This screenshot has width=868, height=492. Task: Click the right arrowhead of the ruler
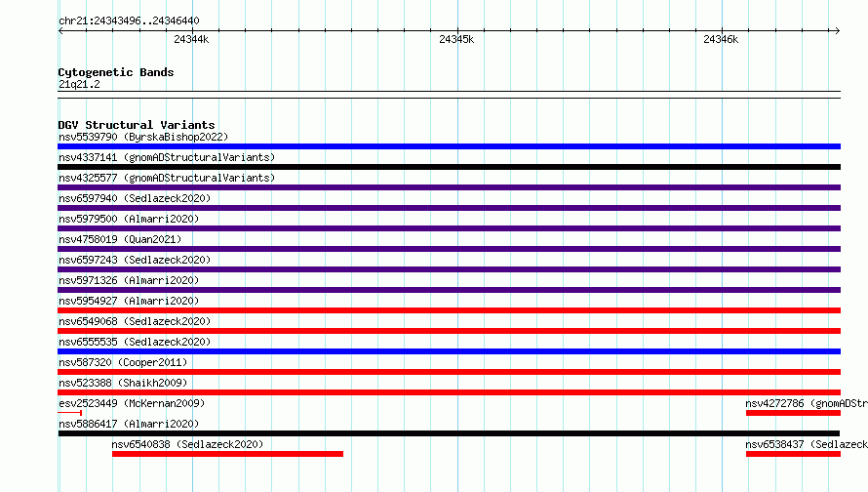(x=838, y=30)
